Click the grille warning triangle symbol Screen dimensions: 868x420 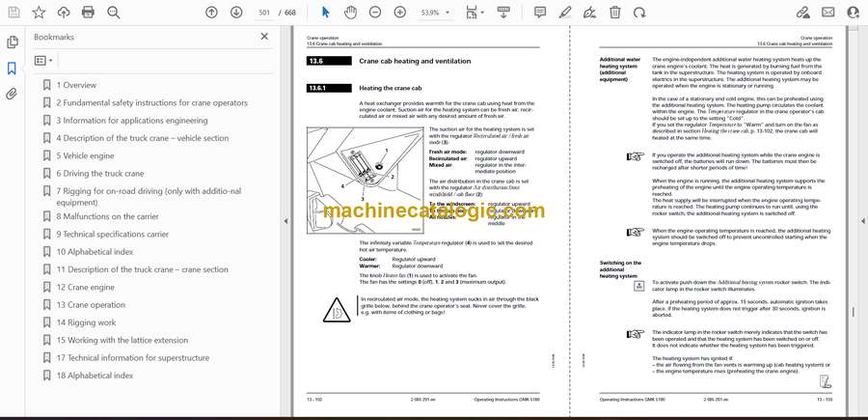pyautogui.click(x=337, y=310)
